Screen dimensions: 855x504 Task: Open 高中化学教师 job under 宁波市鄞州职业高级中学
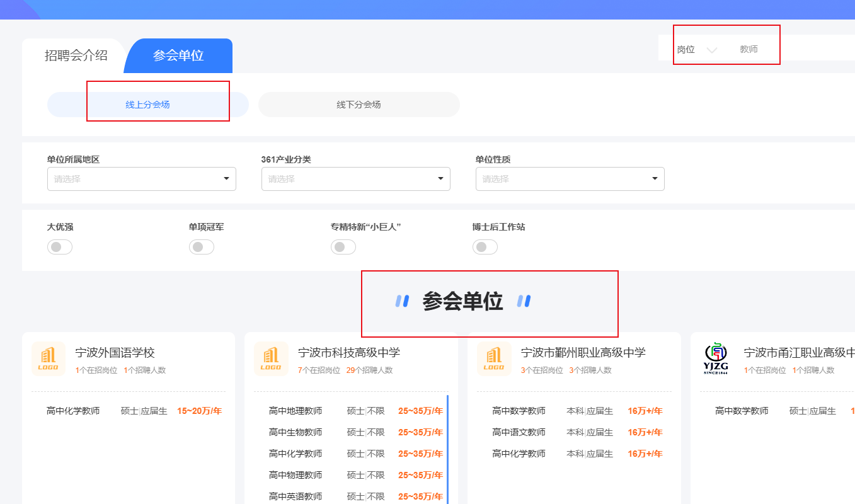click(519, 454)
